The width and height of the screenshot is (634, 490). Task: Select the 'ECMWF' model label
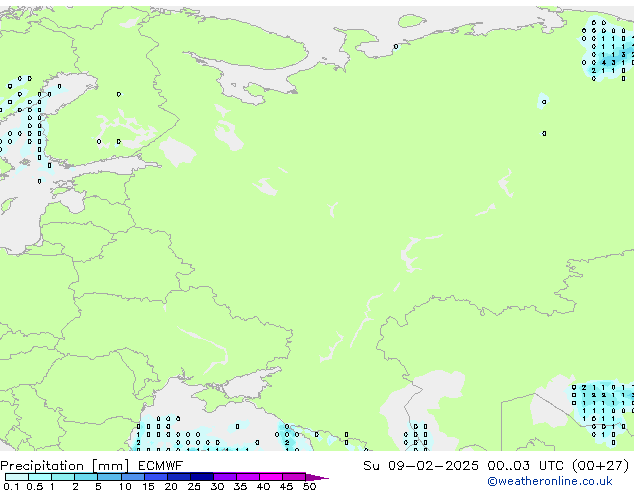pos(161,466)
